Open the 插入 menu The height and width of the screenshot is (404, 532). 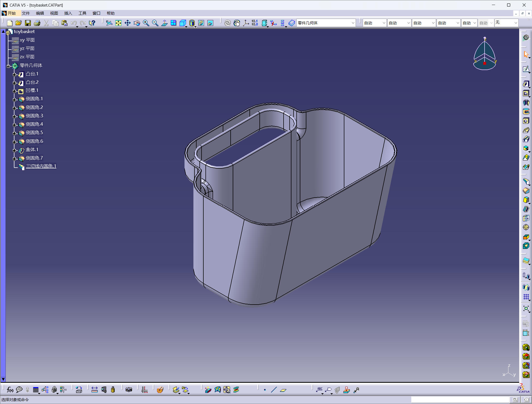68,13
